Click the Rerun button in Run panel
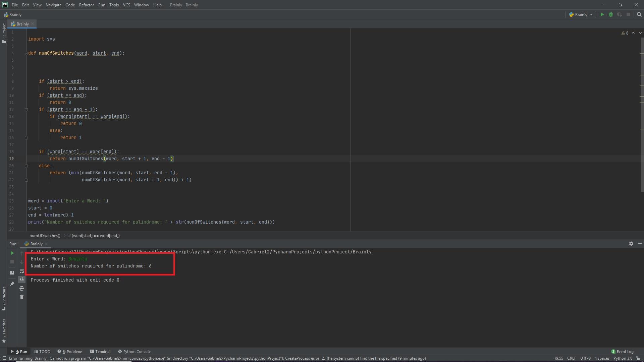 12,253
